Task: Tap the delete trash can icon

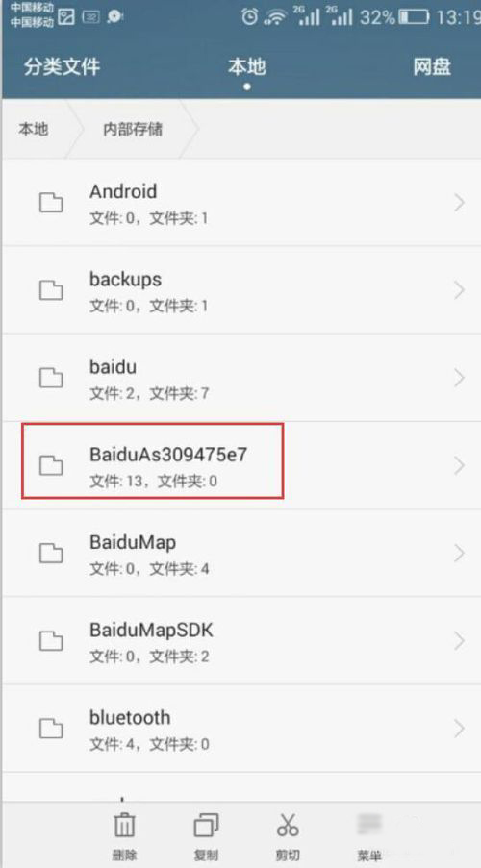Action: [124, 825]
